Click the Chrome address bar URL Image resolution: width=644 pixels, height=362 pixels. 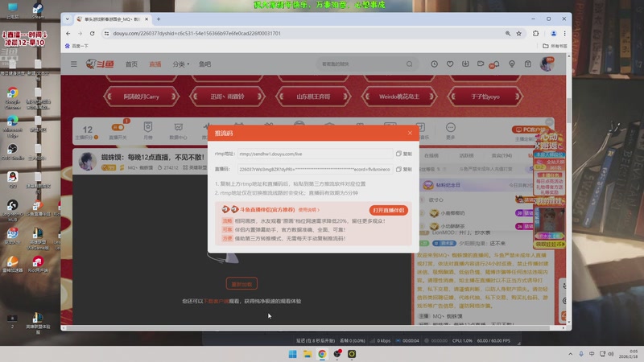(196, 33)
